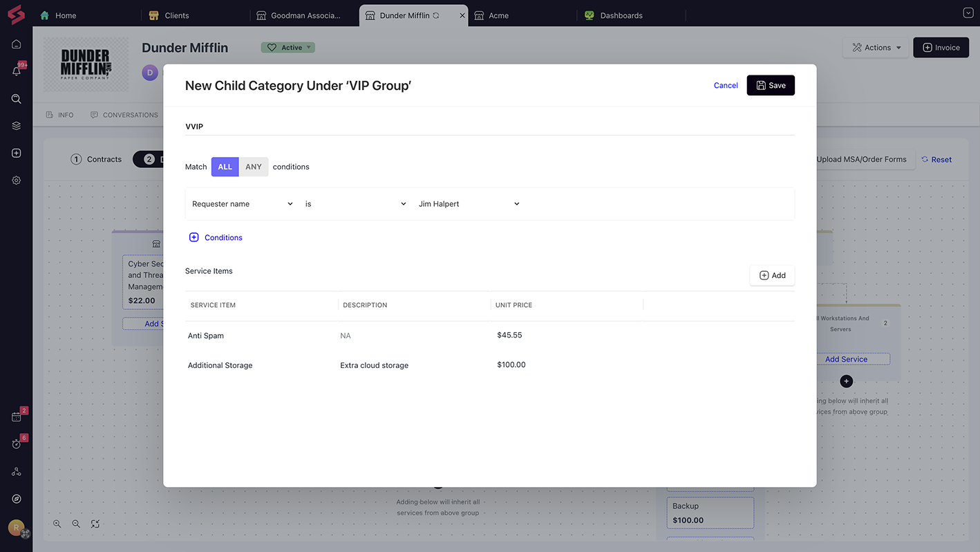Open the notifications bell icon
Viewport: 980px width, 552px height.
click(17, 71)
